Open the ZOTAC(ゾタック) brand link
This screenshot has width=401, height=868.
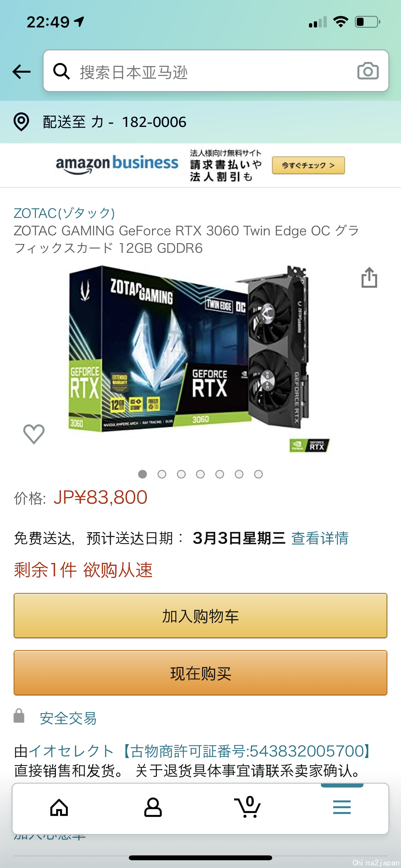click(64, 213)
